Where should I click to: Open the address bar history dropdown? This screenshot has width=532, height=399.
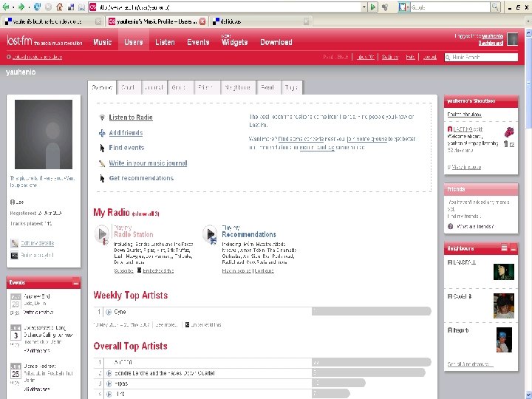click(364, 7)
